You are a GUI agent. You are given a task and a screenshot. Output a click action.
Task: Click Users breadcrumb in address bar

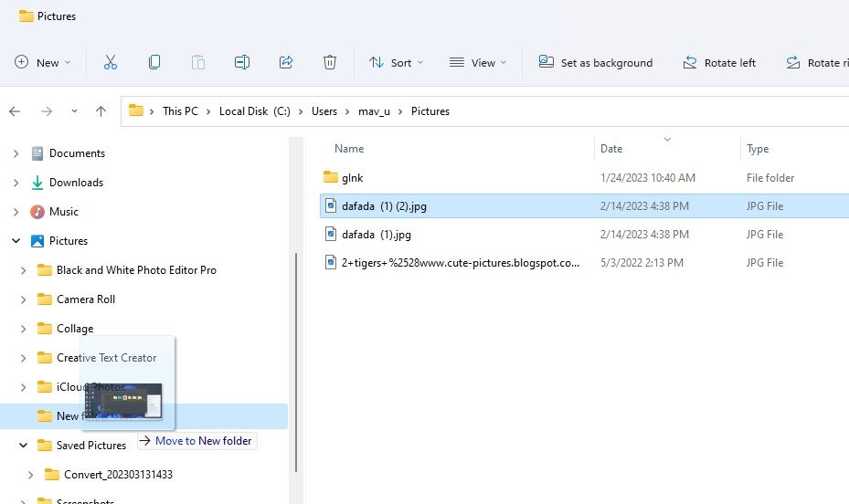pos(324,111)
